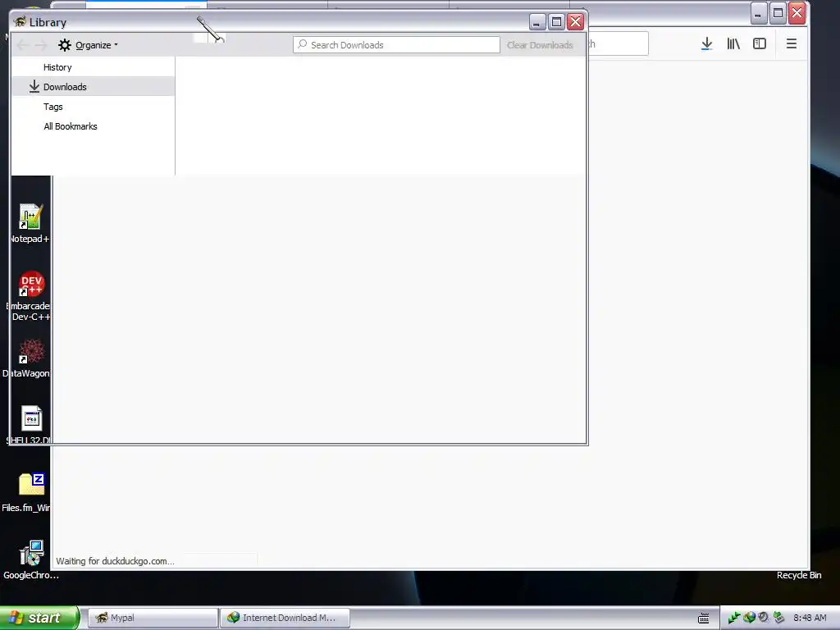840x630 pixels.
Task: Select History in Library sidebar
Action: tap(57, 67)
